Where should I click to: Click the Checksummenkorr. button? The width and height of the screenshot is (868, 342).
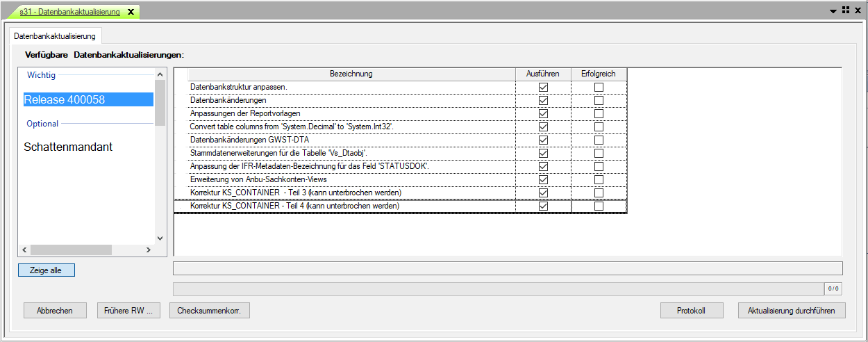(209, 311)
